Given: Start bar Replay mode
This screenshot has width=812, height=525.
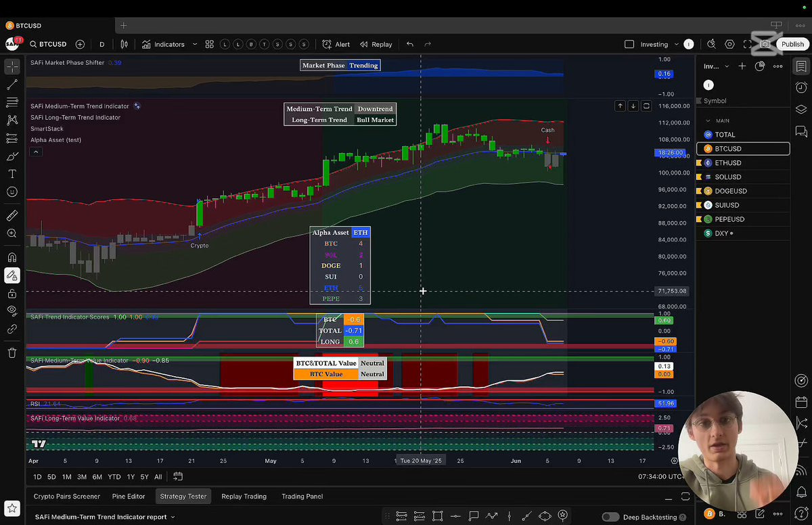Looking at the screenshot, I should point(376,45).
